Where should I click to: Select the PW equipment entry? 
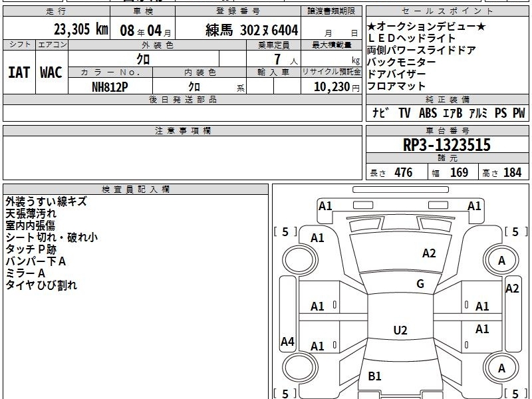tap(519, 112)
